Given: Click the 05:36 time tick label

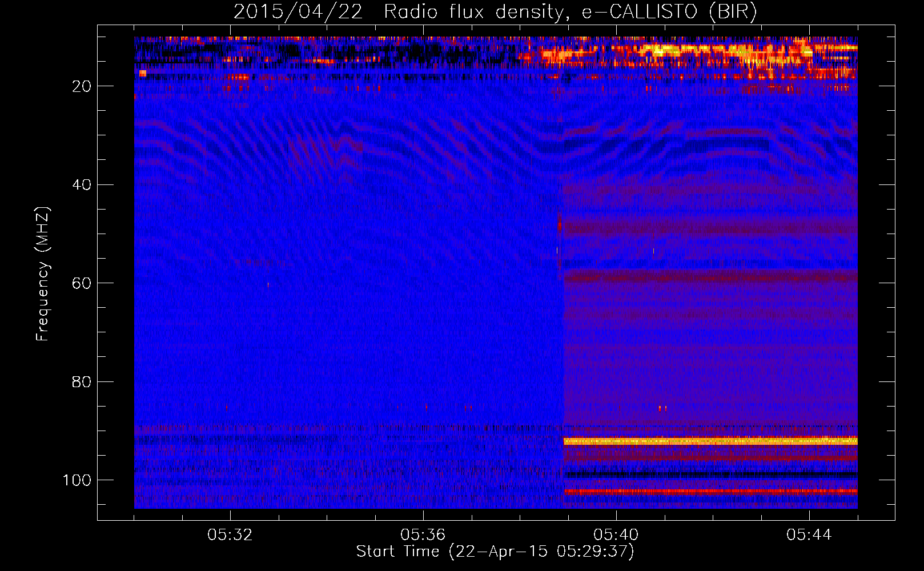Looking at the screenshot, I should [423, 535].
